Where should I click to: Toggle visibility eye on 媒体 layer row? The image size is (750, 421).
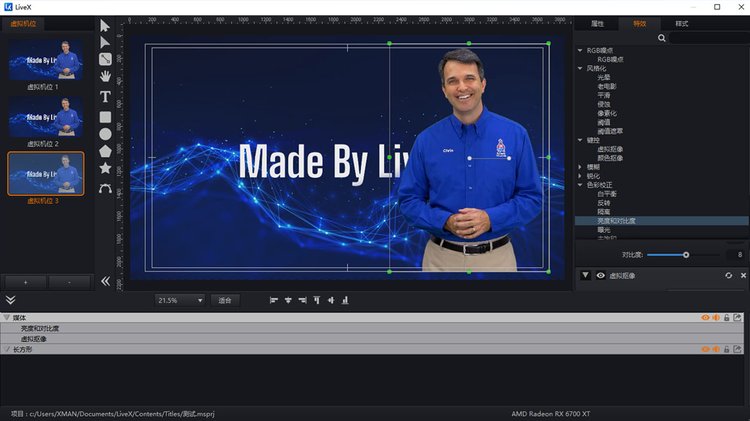pyautogui.click(x=705, y=317)
